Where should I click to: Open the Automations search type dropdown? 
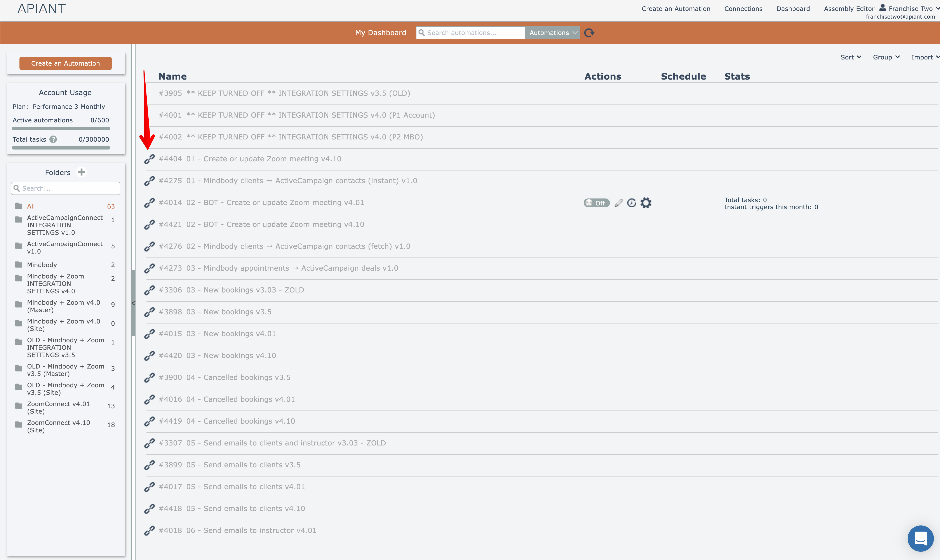552,33
